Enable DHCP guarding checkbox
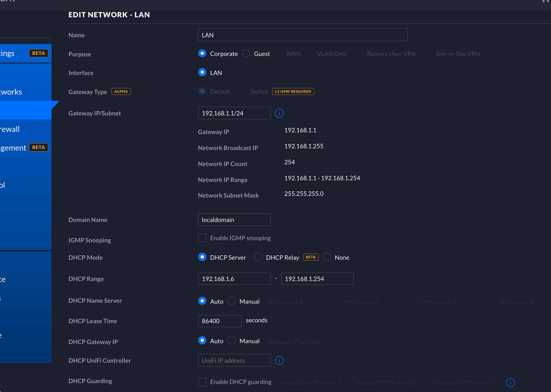 (202, 382)
